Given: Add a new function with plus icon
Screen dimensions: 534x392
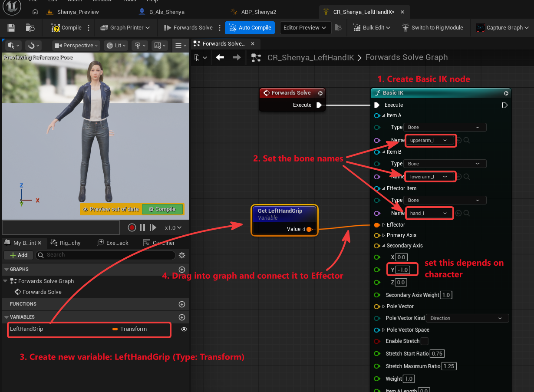Looking at the screenshot, I should 182,304.
